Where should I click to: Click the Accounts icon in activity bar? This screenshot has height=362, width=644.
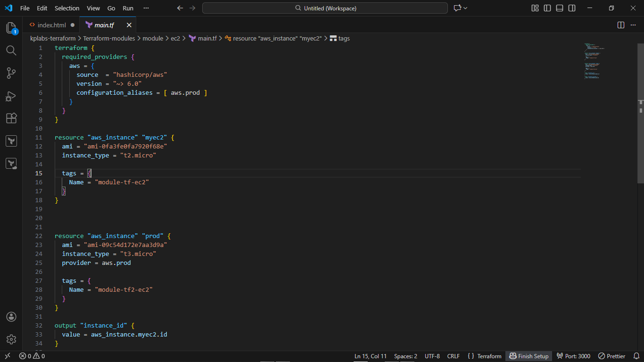click(x=11, y=317)
